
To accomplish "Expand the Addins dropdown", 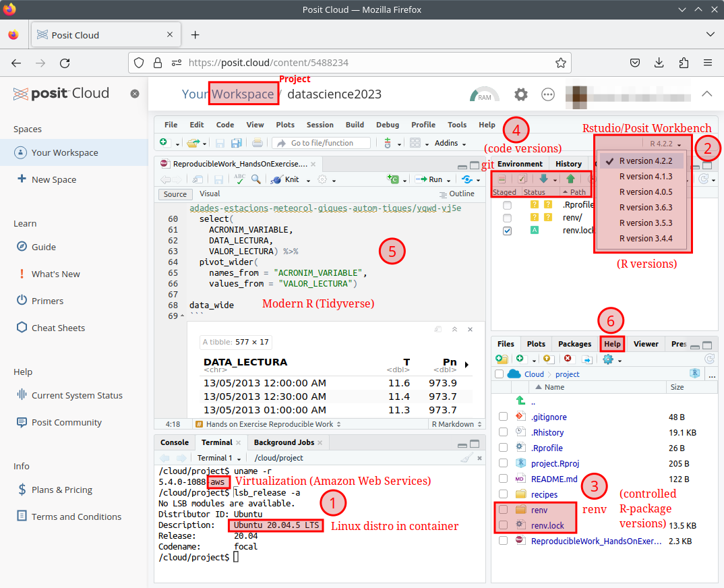I will tap(450, 143).
